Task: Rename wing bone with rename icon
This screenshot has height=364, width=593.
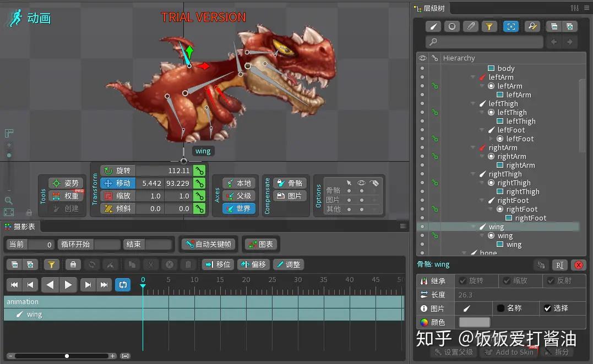Action: [560, 265]
